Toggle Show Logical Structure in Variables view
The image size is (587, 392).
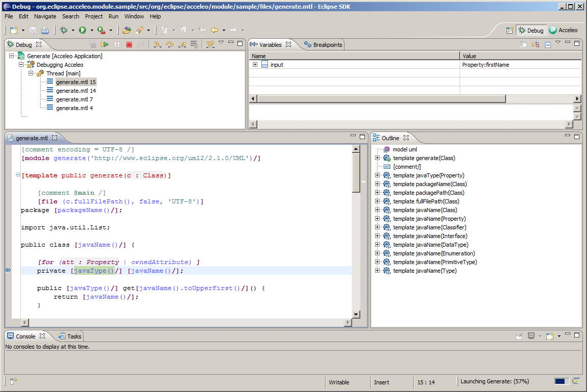536,44
